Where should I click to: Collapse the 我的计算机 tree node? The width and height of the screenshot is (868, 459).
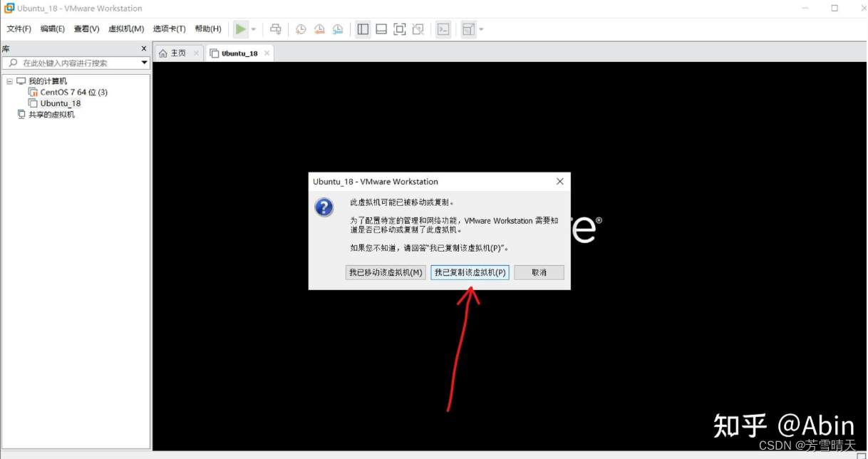(9, 81)
